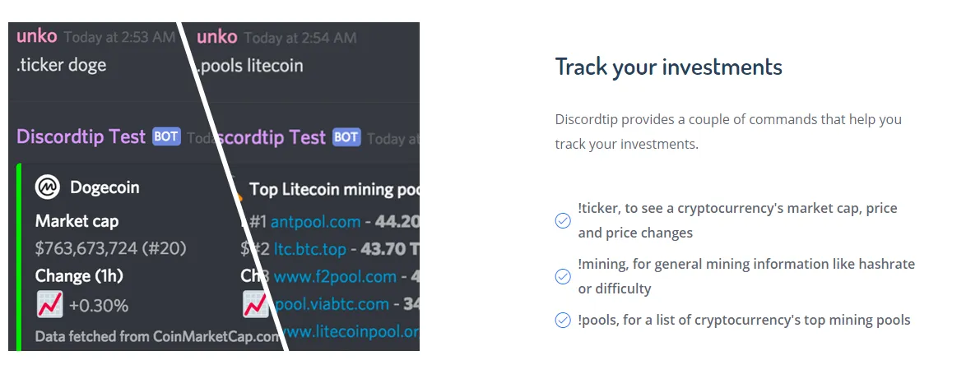Click the chart emoji left of pool.viabtc.com
980x374 pixels.
[254, 305]
